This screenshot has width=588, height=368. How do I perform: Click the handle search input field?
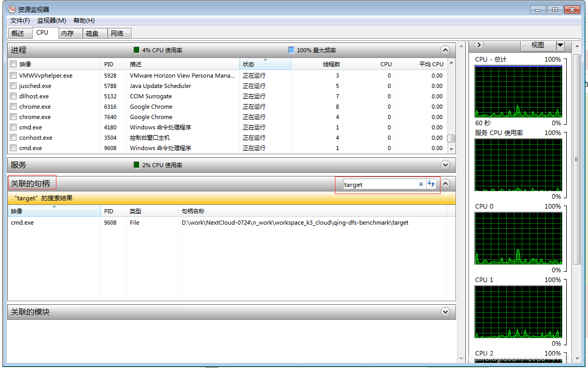379,184
